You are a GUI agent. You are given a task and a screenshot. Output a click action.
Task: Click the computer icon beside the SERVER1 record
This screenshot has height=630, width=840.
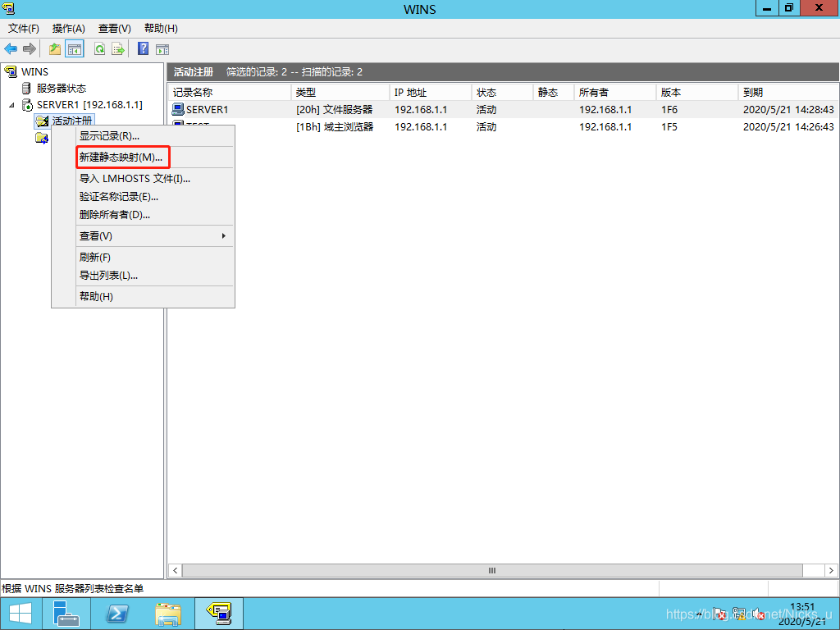178,109
